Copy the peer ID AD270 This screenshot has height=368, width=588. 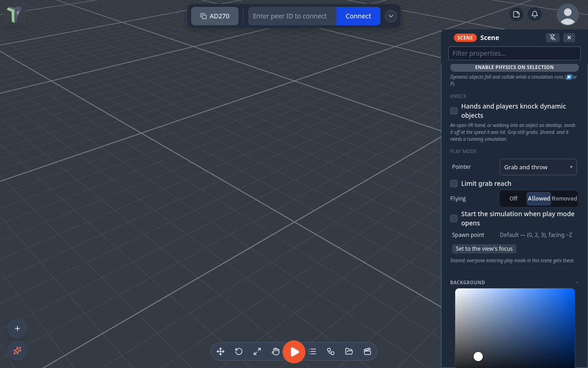point(215,16)
